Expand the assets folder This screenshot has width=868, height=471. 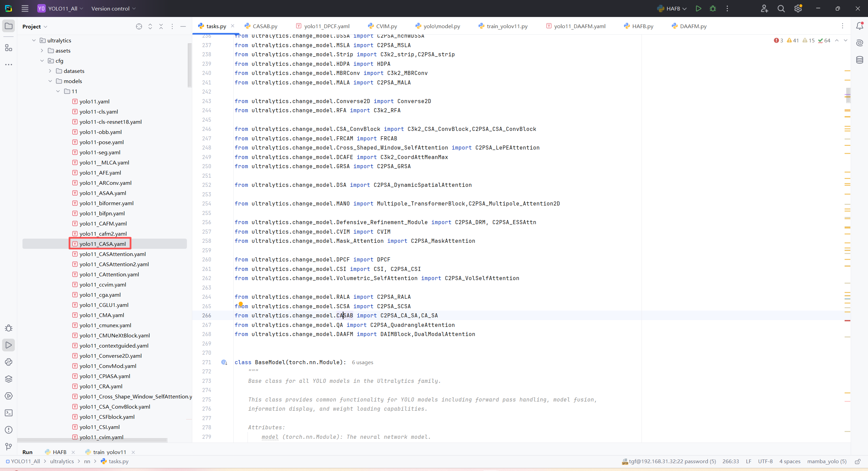(42, 51)
